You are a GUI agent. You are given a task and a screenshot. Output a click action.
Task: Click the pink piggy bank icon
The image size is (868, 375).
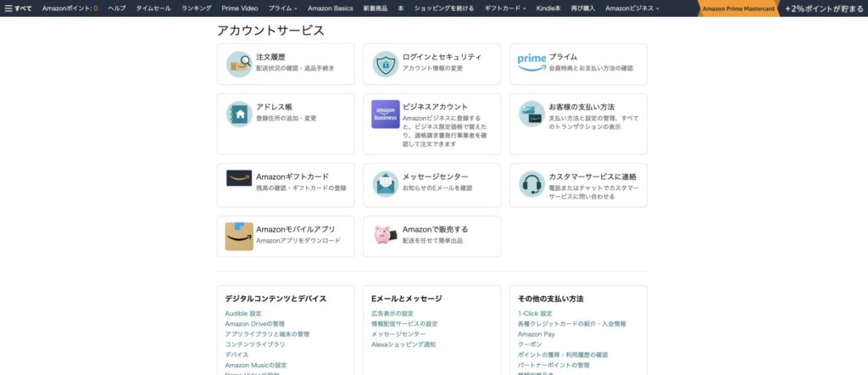pos(386,235)
